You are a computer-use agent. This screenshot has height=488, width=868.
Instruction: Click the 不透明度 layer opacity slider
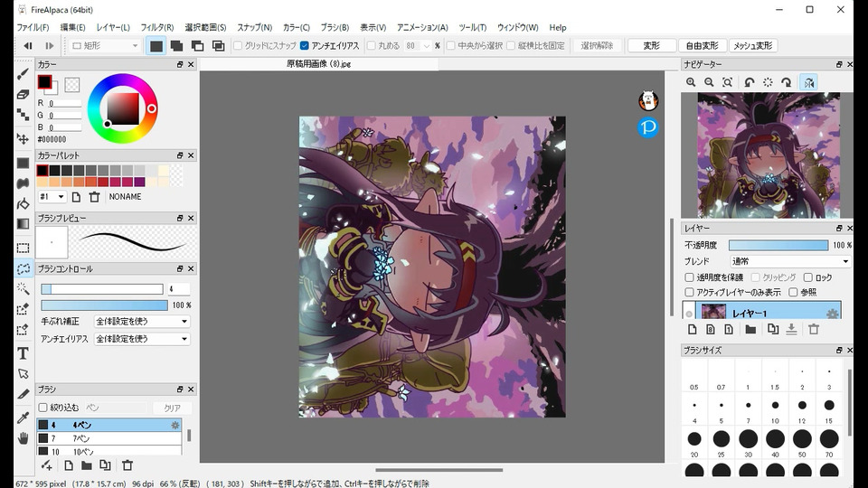pyautogui.click(x=778, y=245)
